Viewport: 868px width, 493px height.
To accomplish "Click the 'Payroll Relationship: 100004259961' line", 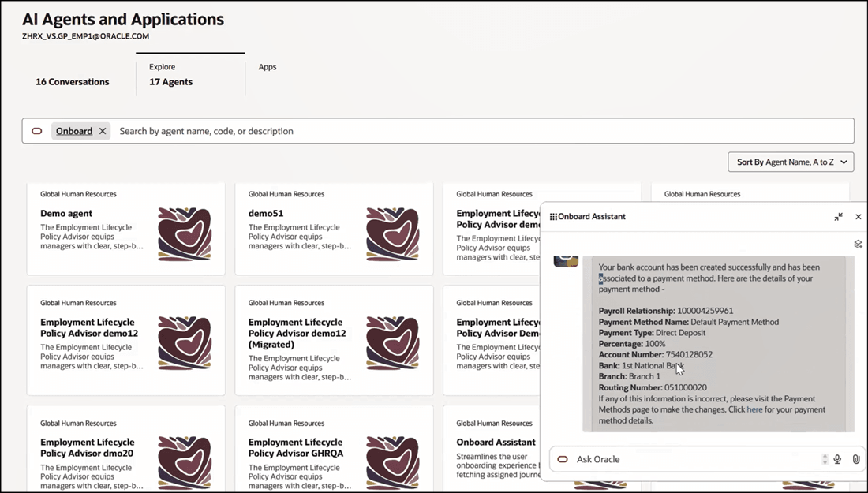I will point(666,311).
